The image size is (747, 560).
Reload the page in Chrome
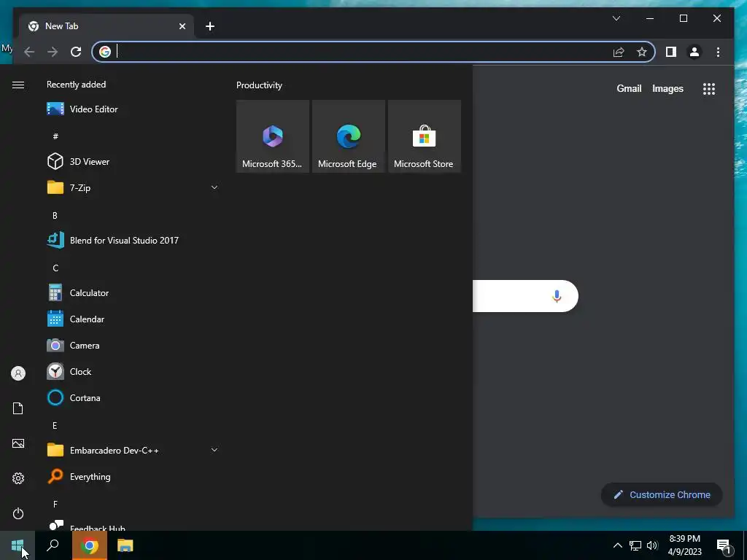pos(76,52)
